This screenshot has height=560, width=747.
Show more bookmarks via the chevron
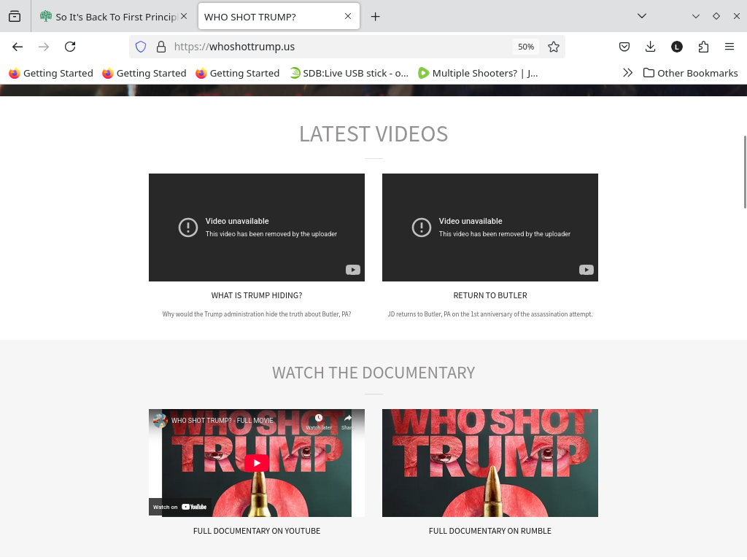point(627,73)
